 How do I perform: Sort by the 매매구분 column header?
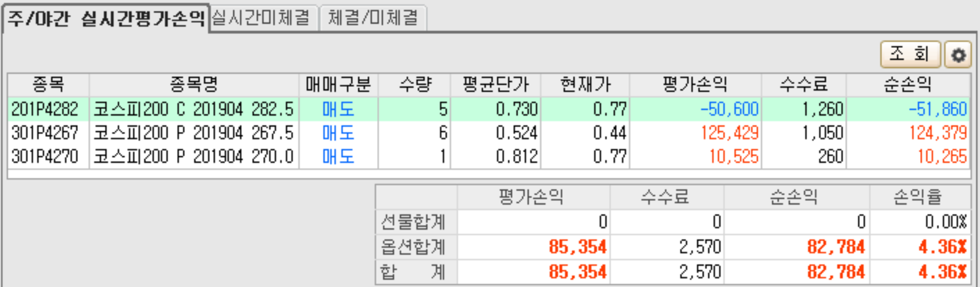point(338,85)
